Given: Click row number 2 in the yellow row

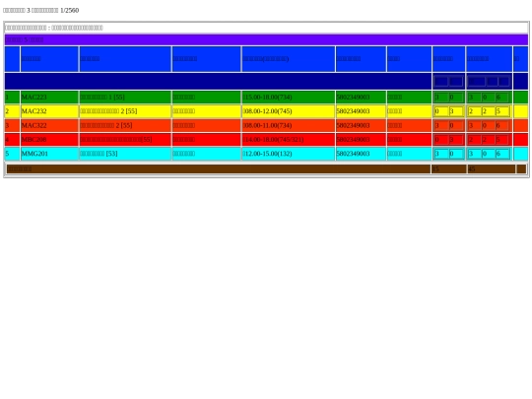Looking at the screenshot, I should click(x=7, y=111).
